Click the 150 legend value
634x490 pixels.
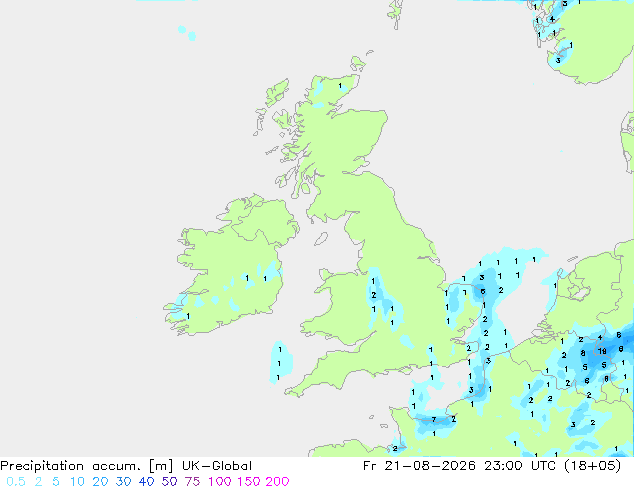coord(248,482)
